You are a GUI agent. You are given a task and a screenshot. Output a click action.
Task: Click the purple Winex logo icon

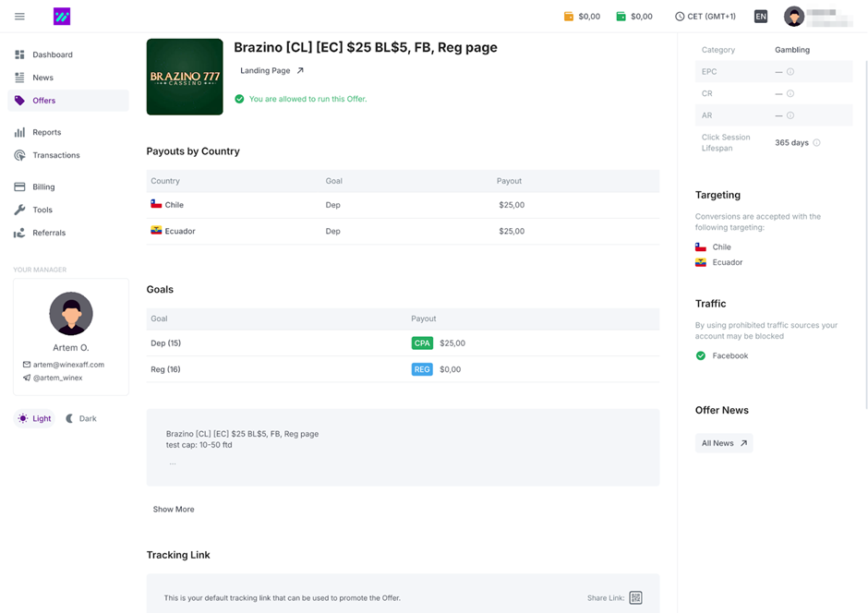61,17
